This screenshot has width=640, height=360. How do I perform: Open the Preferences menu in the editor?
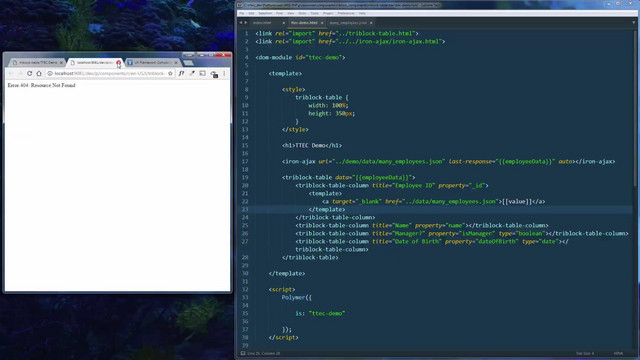[x=346, y=13]
